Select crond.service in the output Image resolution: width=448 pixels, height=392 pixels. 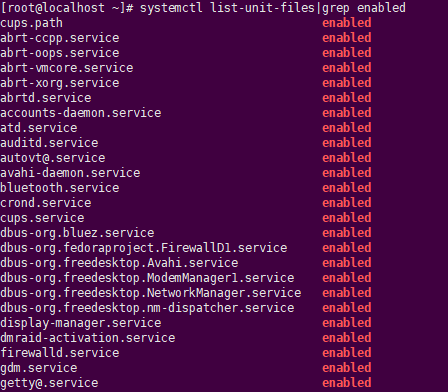46,203
